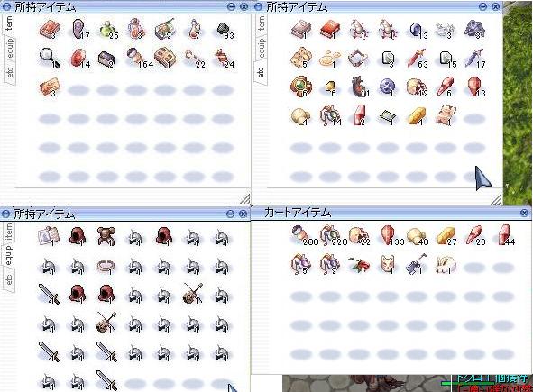Select the gray book in top-right inventory
This screenshot has height=392, width=533.
(301, 29)
